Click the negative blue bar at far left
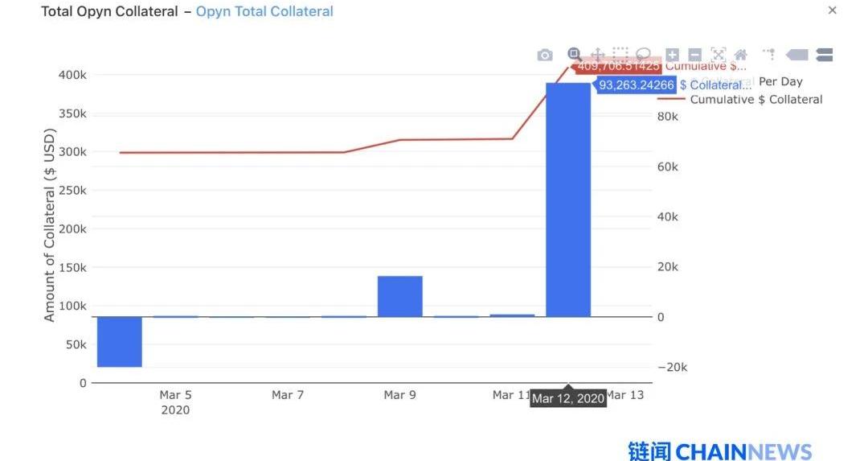The height and width of the screenshot is (461, 868). (x=120, y=342)
